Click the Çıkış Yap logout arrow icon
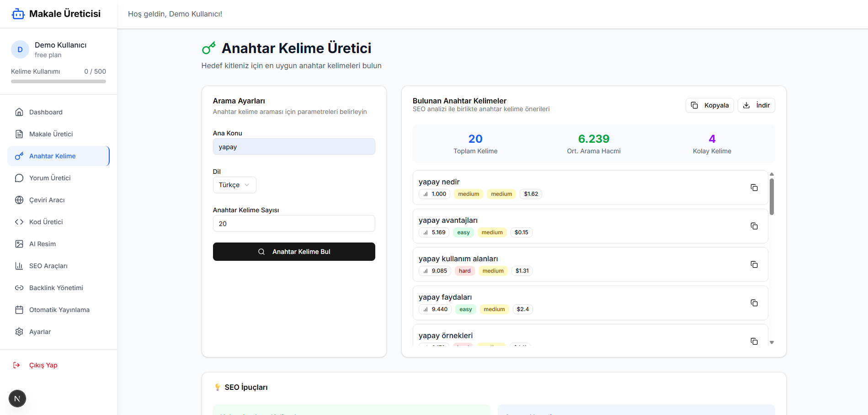 (16, 365)
